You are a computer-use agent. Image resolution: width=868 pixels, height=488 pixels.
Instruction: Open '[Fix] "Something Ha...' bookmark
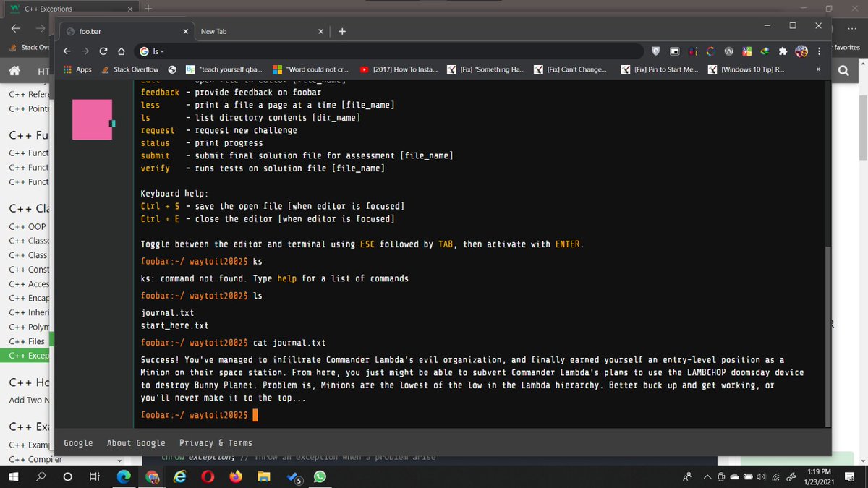[486, 69]
